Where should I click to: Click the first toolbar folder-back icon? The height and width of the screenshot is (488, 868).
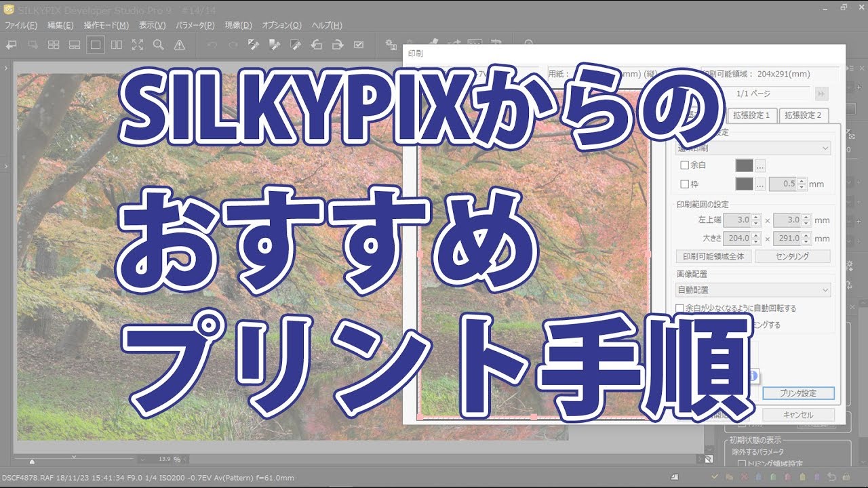11,45
